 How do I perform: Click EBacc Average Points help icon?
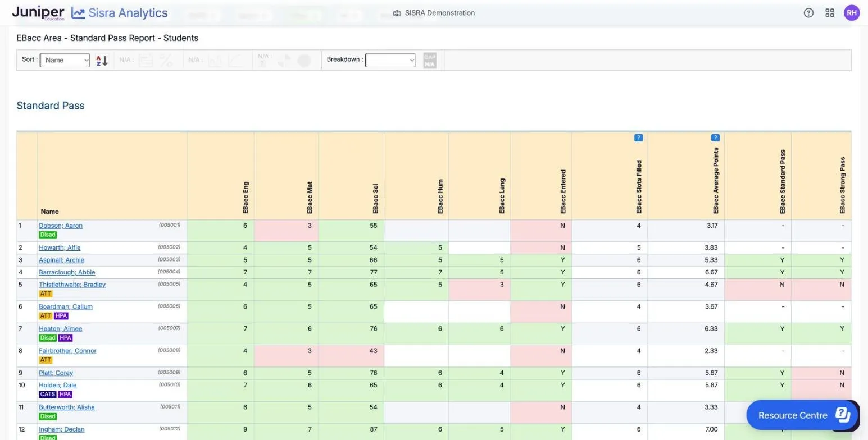[715, 137]
